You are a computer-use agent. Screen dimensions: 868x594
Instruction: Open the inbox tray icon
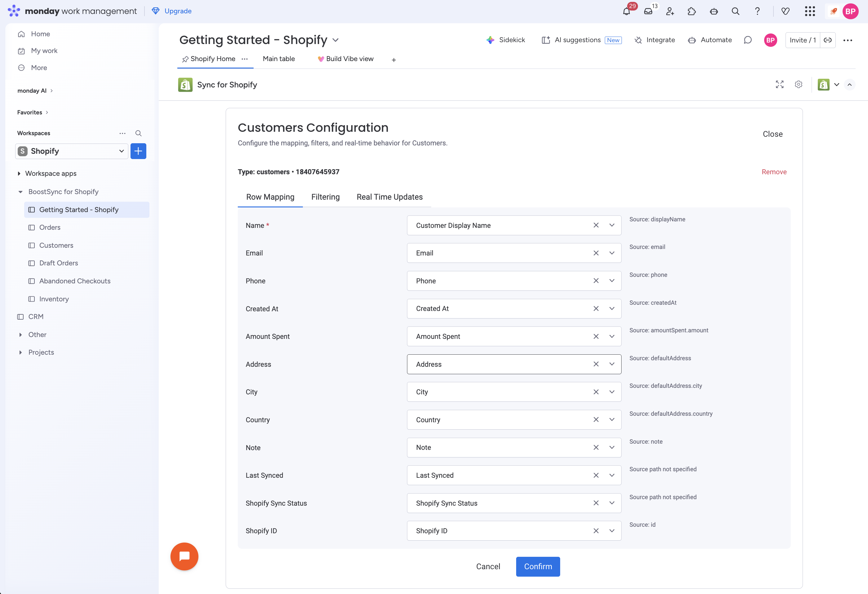pos(648,11)
